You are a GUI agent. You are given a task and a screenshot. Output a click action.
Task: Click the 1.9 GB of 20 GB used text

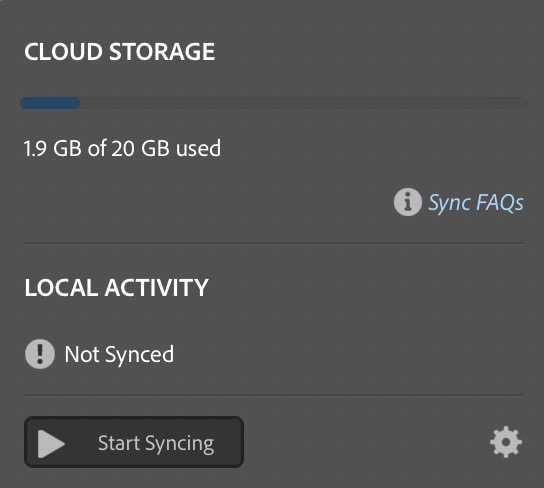tap(122, 148)
